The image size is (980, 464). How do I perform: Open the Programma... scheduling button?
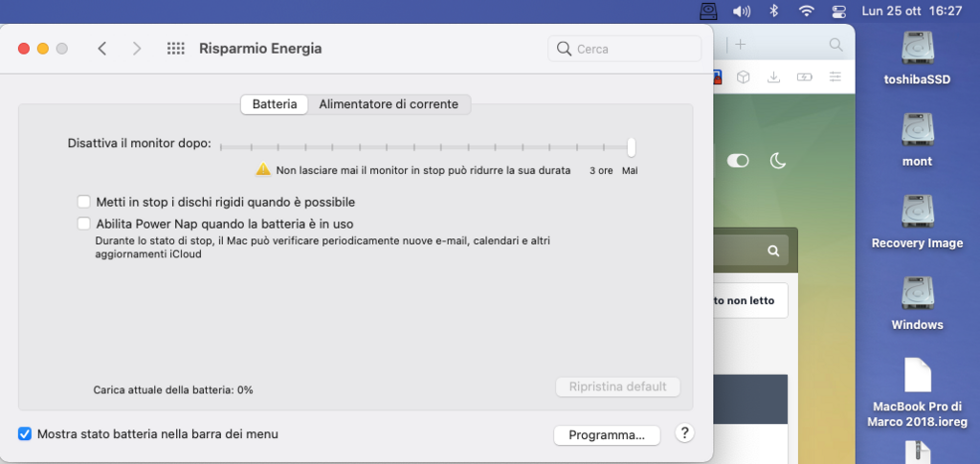click(607, 435)
